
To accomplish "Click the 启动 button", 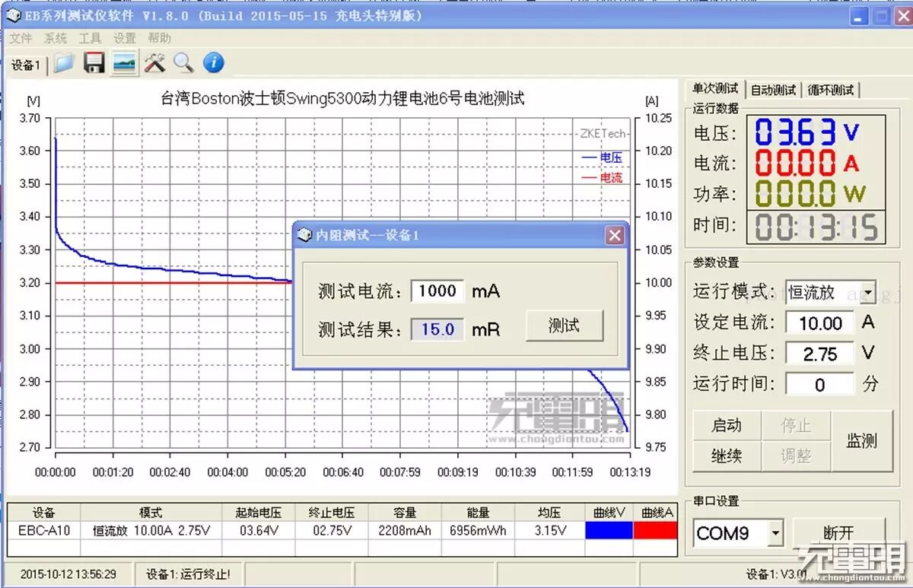I will [x=727, y=425].
